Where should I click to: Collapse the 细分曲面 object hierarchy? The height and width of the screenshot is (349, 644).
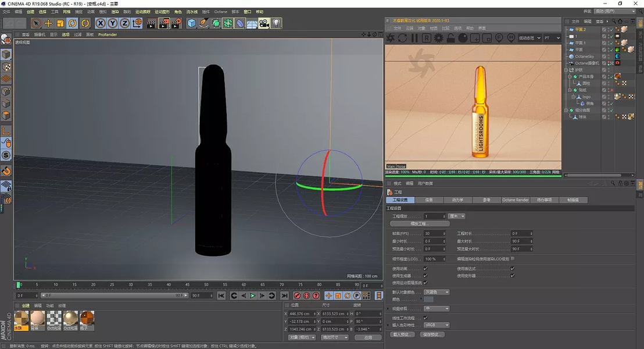[x=566, y=110]
